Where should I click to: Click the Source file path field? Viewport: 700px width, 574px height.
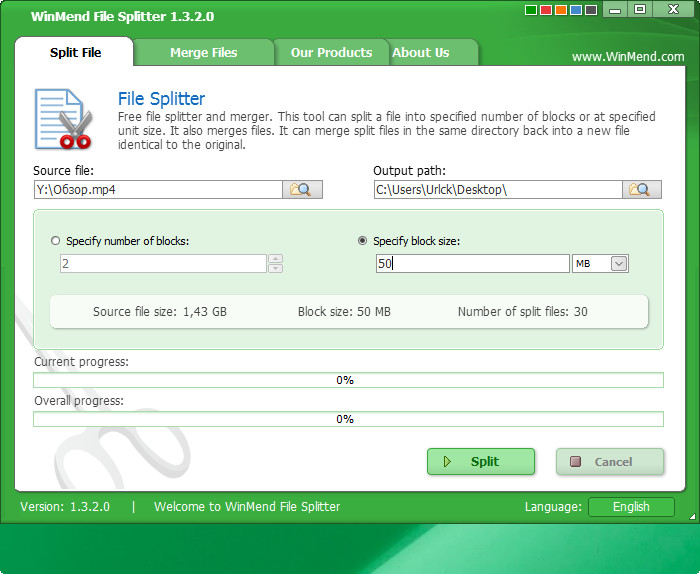pyautogui.click(x=158, y=190)
